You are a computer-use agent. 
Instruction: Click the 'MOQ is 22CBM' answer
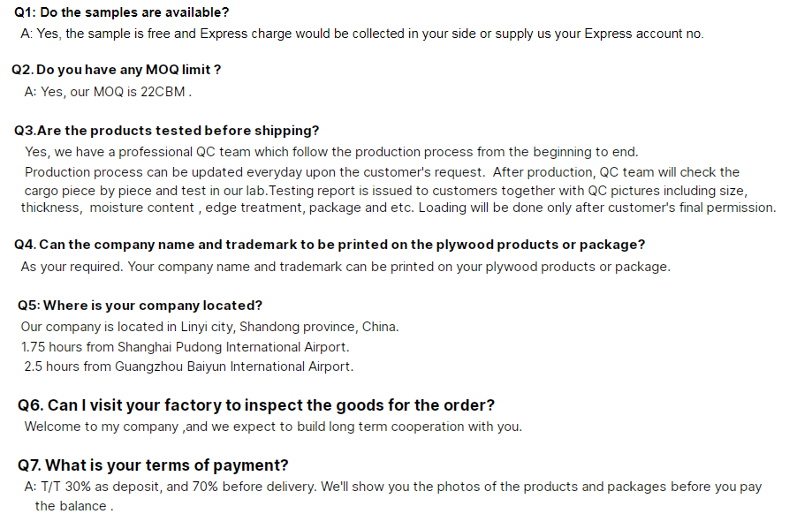108,91
